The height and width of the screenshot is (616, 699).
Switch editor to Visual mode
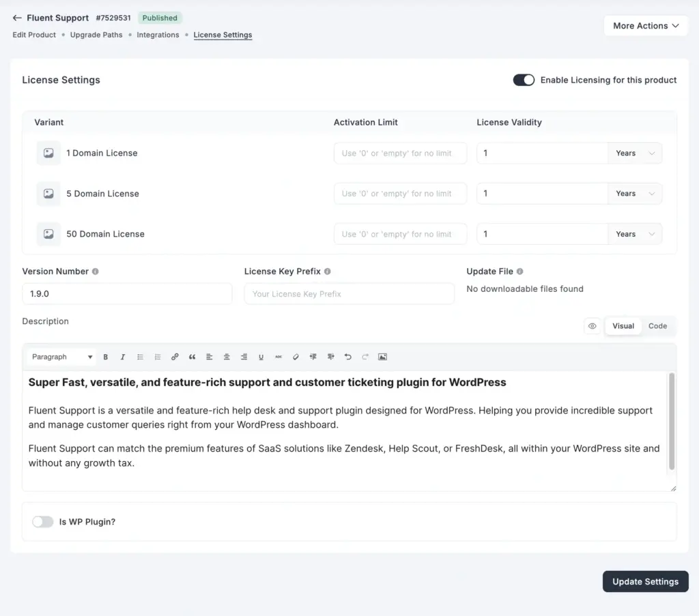pos(623,326)
